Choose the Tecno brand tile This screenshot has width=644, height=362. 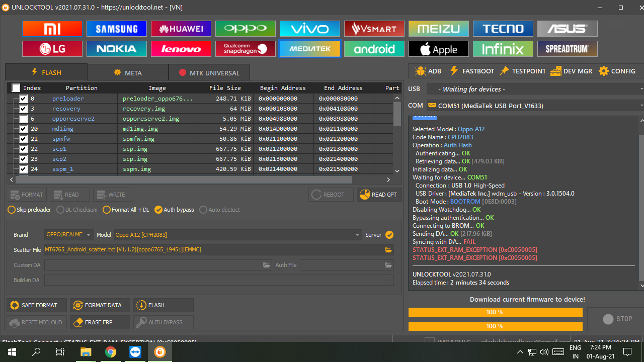tap(503, 29)
